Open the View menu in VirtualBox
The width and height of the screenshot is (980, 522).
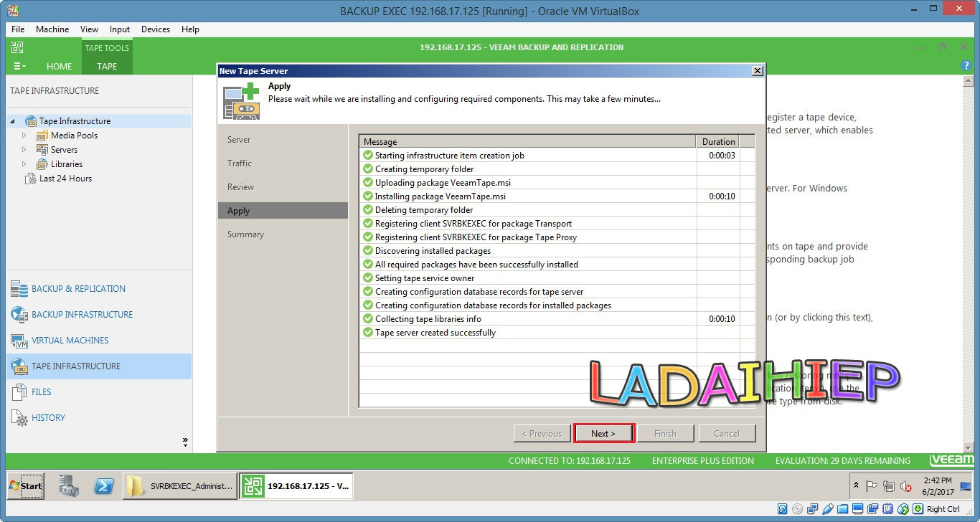coord(90,29)
